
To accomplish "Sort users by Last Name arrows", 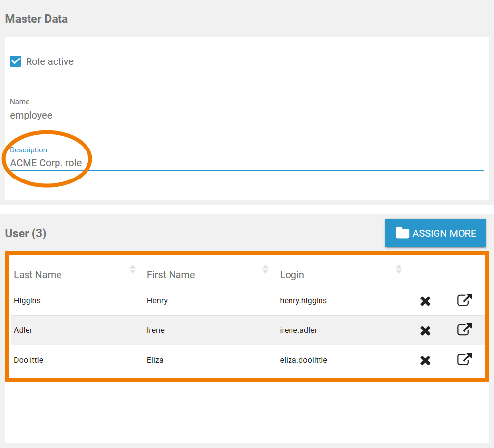I will [x=132, y=269].
